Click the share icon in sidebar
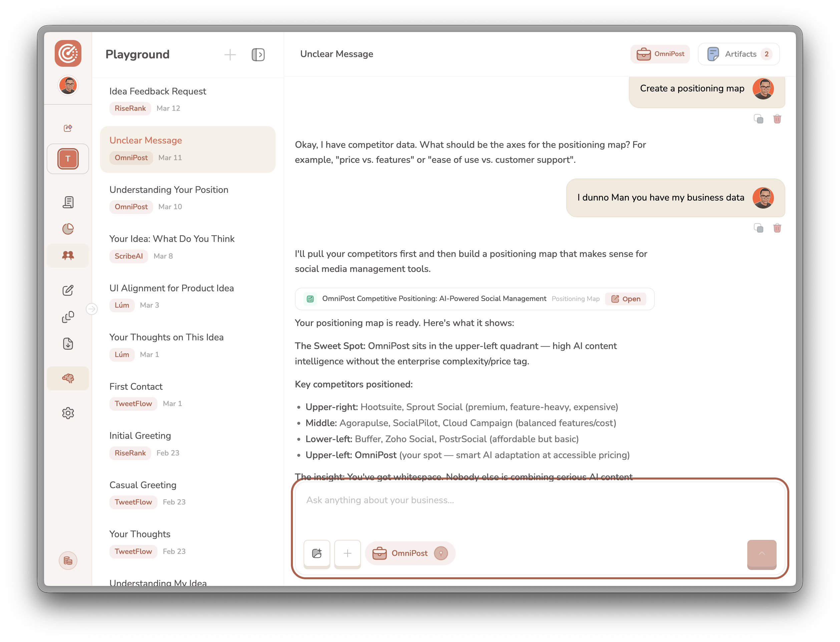840x642 pixels. [x=68, y=128]
